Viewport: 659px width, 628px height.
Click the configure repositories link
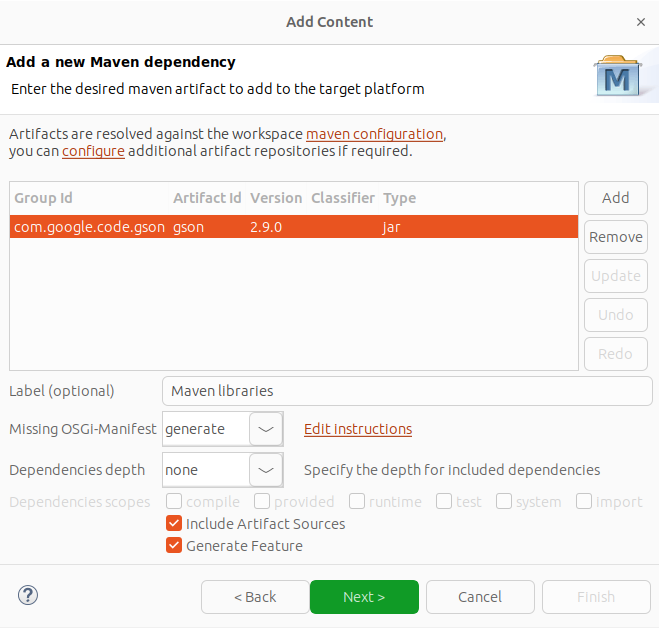click(93, 151)
